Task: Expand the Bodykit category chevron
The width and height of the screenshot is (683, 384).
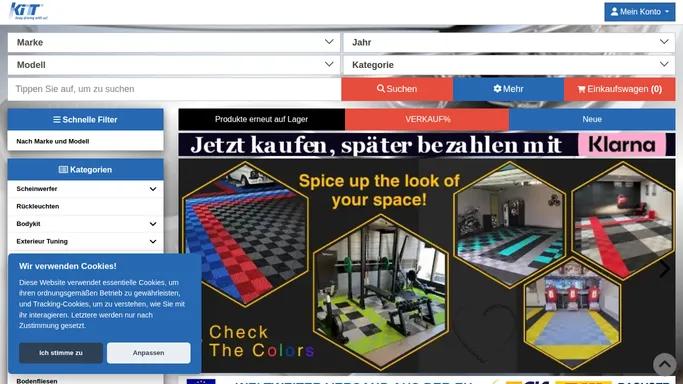Action: [x=153, y=224]
